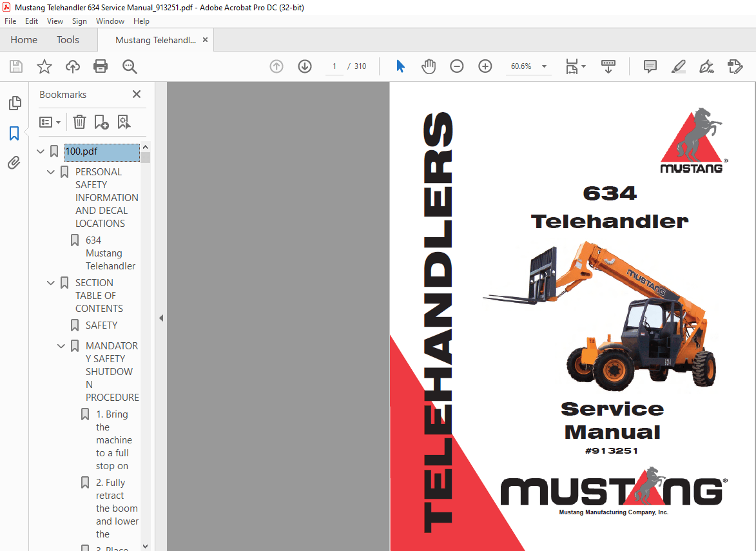Switch to the Tools tab

coord(68,39)
